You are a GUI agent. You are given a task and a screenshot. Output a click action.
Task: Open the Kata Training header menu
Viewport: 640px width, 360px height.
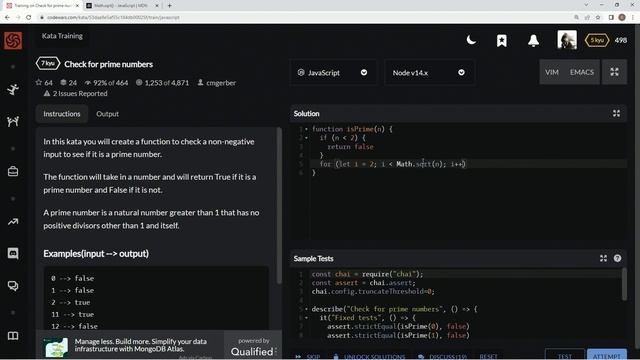tap(62, 36)
